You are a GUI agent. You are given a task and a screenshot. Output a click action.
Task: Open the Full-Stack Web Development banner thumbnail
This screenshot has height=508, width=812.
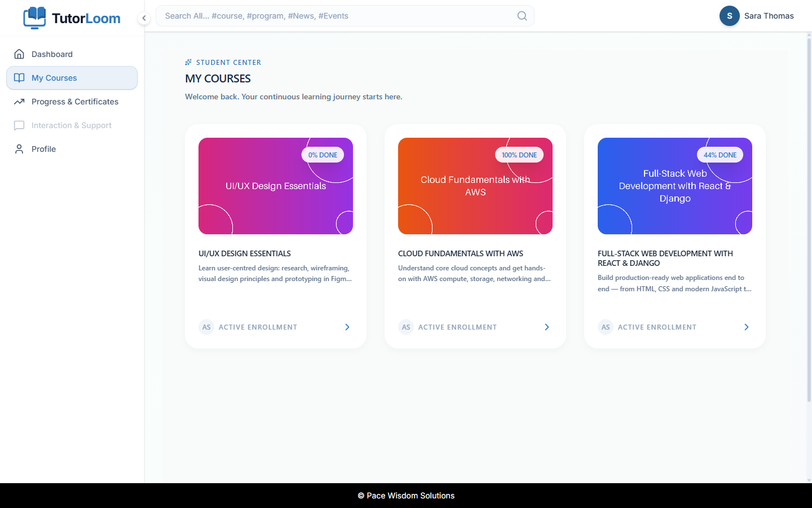tap(675, 186)
